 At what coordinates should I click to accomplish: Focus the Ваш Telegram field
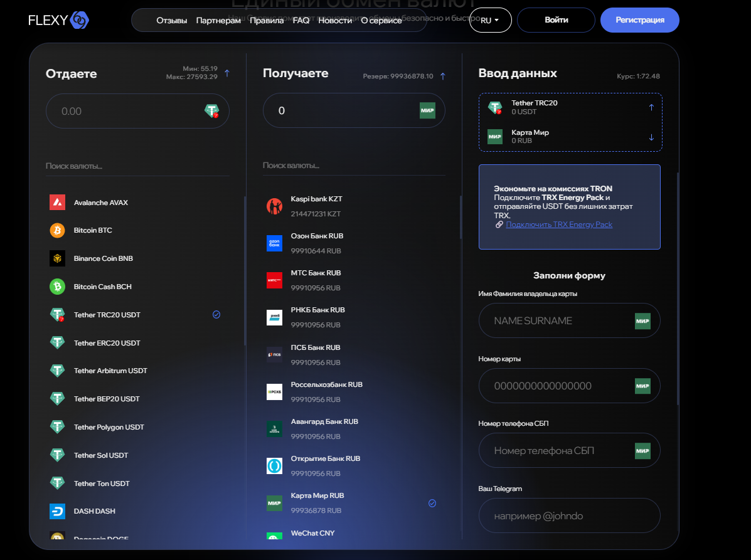pos(570,515)
